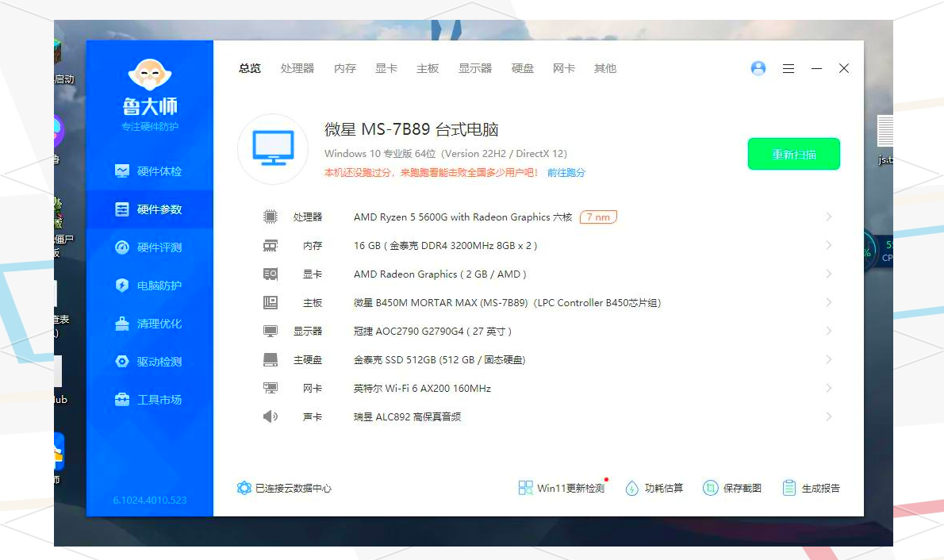Expand the 声卡 row chevron
The width and height of the screenshot is (944, 560).
point(828,416)
